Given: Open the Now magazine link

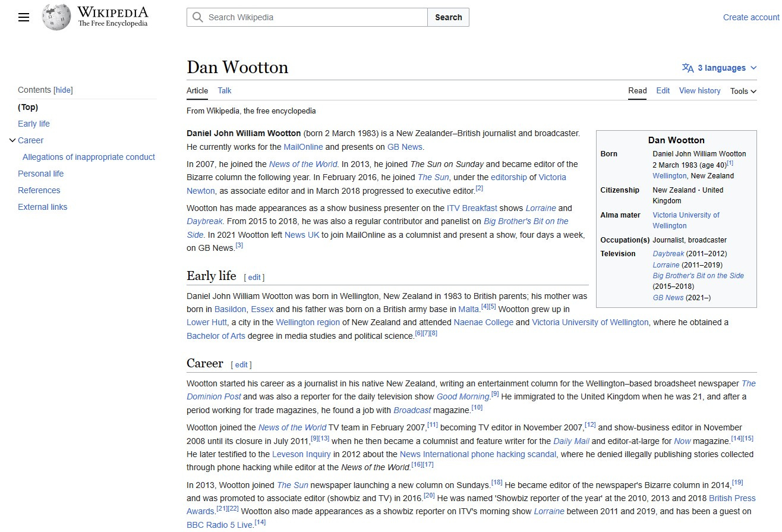Looking at the screenshot, I should pos(682,441).
